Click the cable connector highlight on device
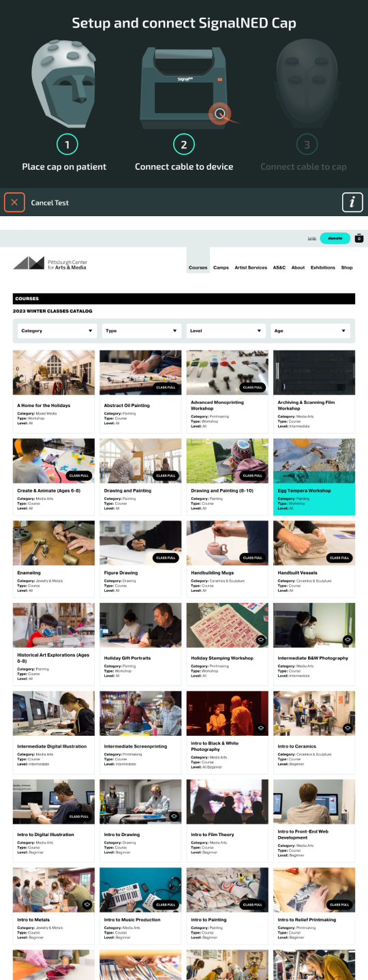The image size is (368, 980). tap(219, 114)
